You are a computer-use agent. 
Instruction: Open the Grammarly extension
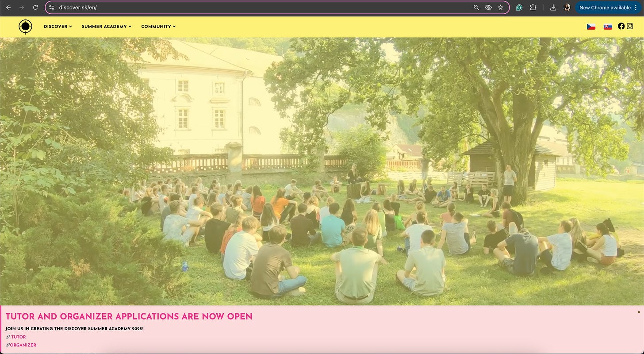(520, 8)
